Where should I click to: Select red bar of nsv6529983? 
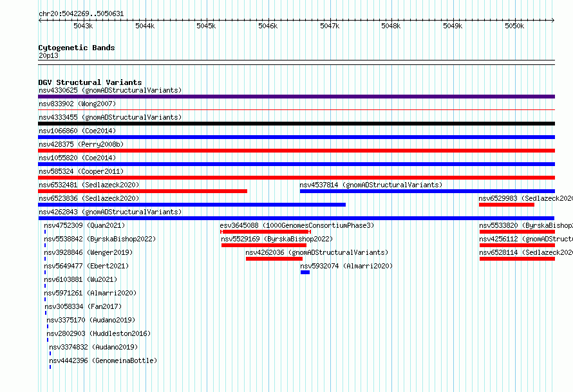507,205
